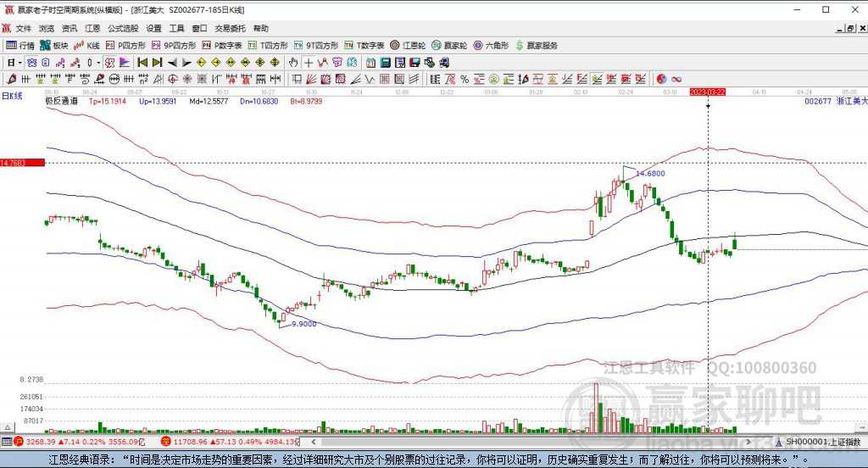Click the 14.6800 high price annotation
The image size is (868, 468).
tap(650, 173)
